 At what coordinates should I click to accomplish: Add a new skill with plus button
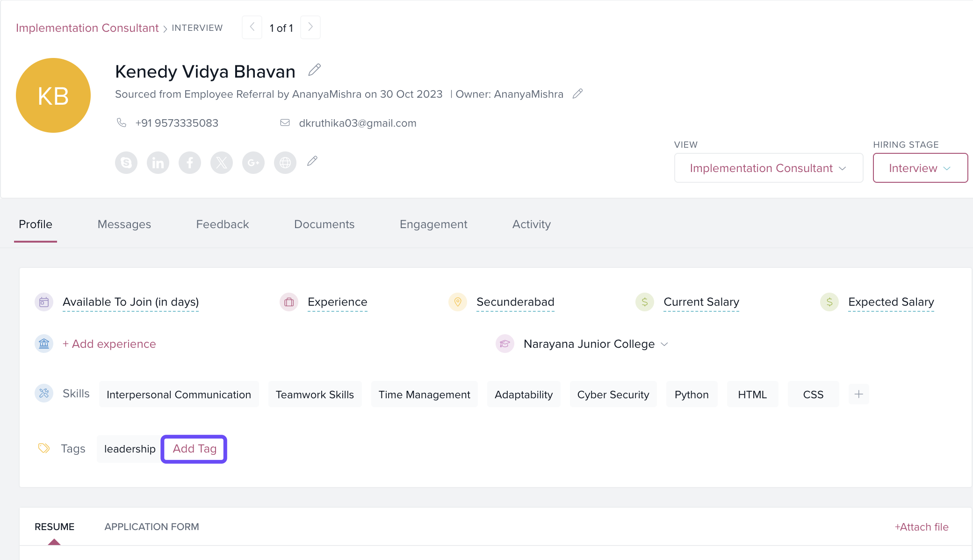(x=858, y=394)
